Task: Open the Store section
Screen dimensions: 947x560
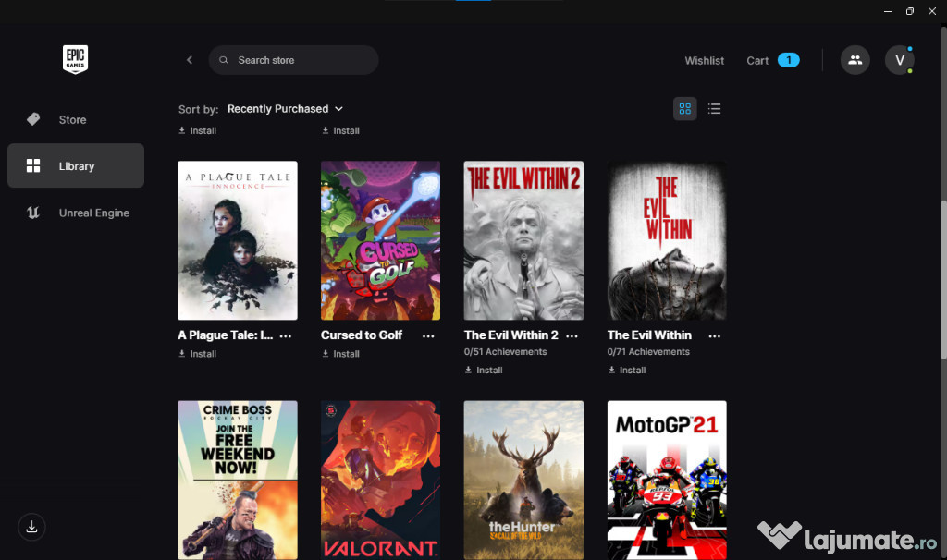Action: tap(76, 119)
